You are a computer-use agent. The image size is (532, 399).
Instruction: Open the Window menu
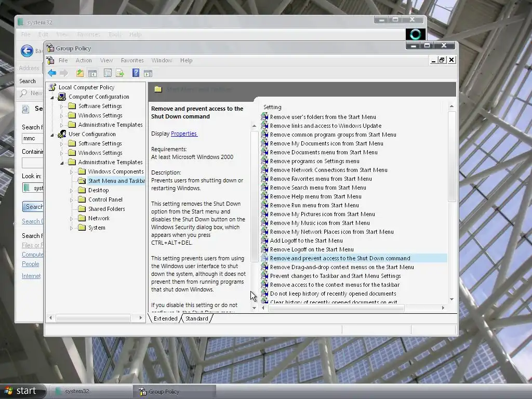pos(162,60)
